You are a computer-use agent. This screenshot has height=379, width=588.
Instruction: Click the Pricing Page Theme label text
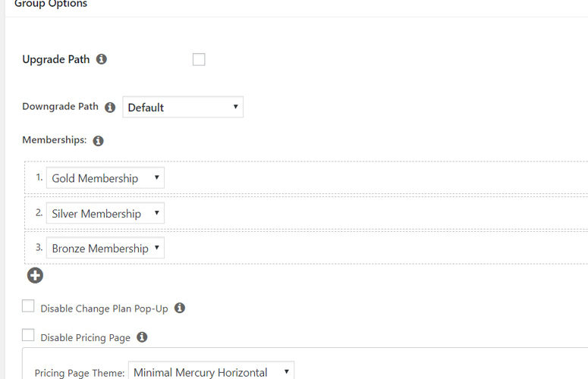pos(79,373)
